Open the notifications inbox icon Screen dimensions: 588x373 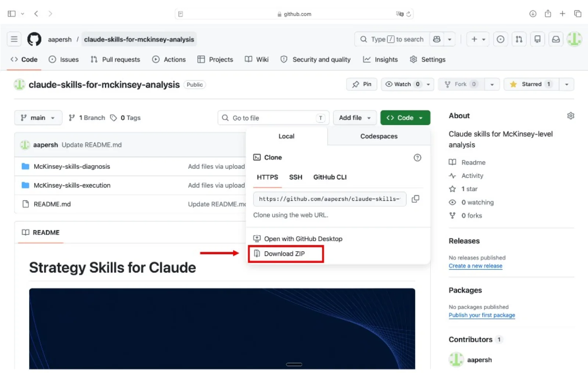point(556,39)
